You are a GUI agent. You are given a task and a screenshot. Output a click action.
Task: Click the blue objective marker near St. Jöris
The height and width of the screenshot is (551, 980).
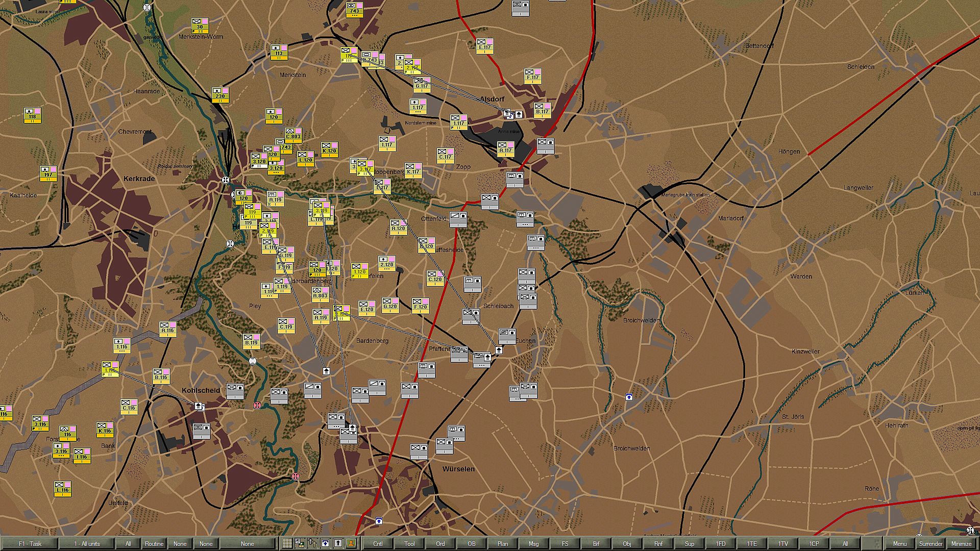pos(629,396)
